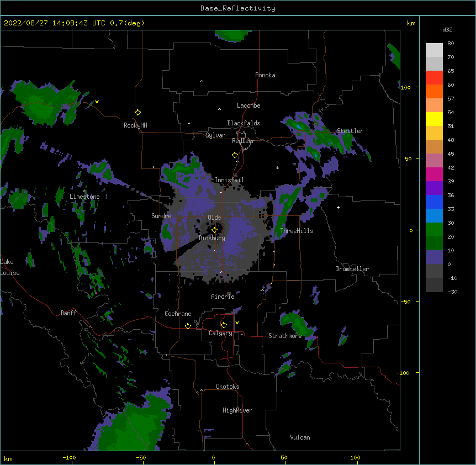This screenshot has width=476, height=465.
Task: Click the Okotoks label
Action: (228, 387)
